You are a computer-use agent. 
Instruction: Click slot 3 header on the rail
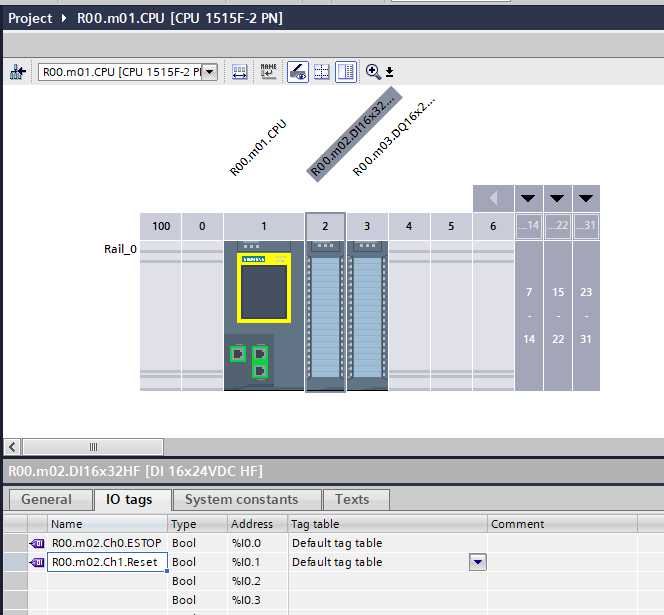click(x=367, y=226)
